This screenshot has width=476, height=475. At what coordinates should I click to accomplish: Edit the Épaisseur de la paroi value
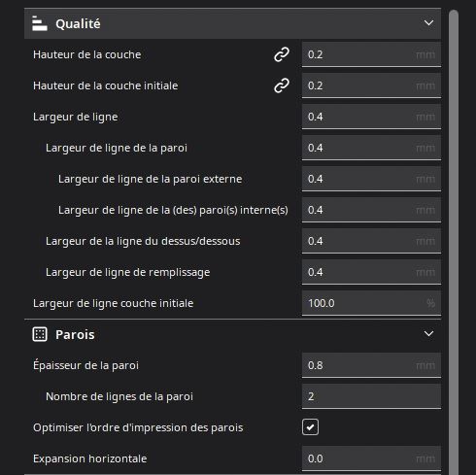click(371, 365)
